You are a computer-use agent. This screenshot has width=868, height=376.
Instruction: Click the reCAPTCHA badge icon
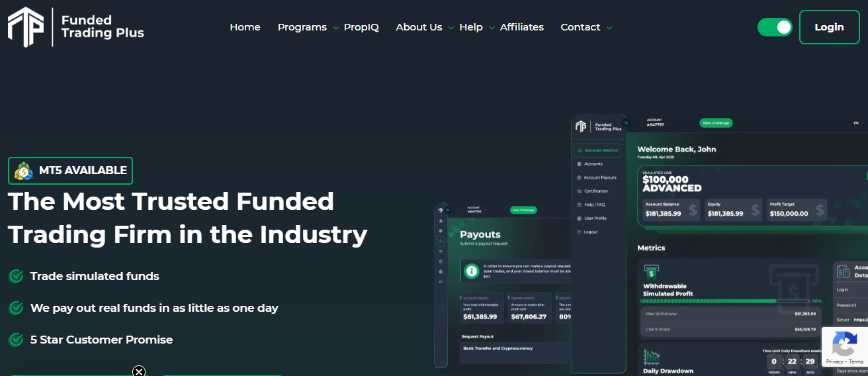(844, 344)
